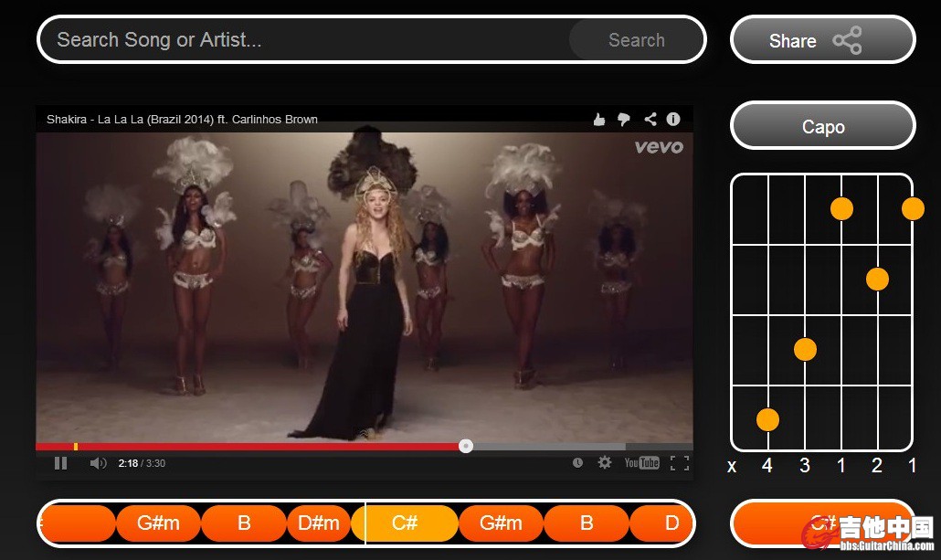Open the Capo settings
This screenshot has width=941, height=560.
823,126
